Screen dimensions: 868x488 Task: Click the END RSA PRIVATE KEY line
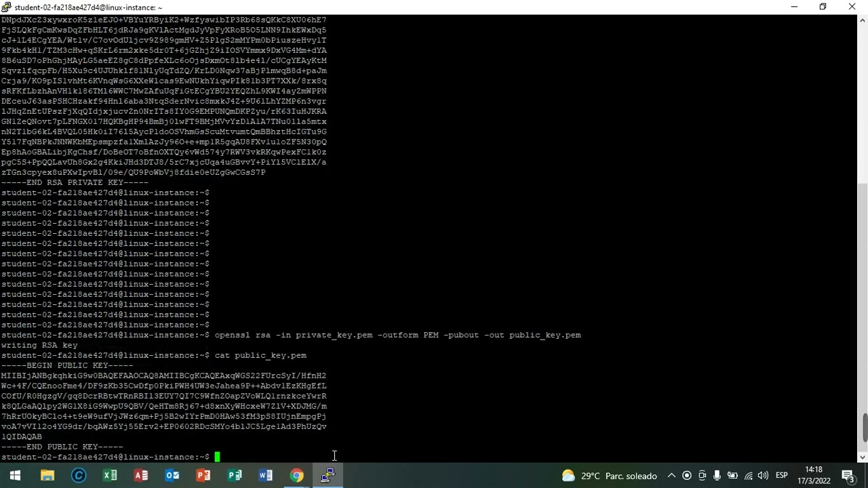(x=75, y=182)
